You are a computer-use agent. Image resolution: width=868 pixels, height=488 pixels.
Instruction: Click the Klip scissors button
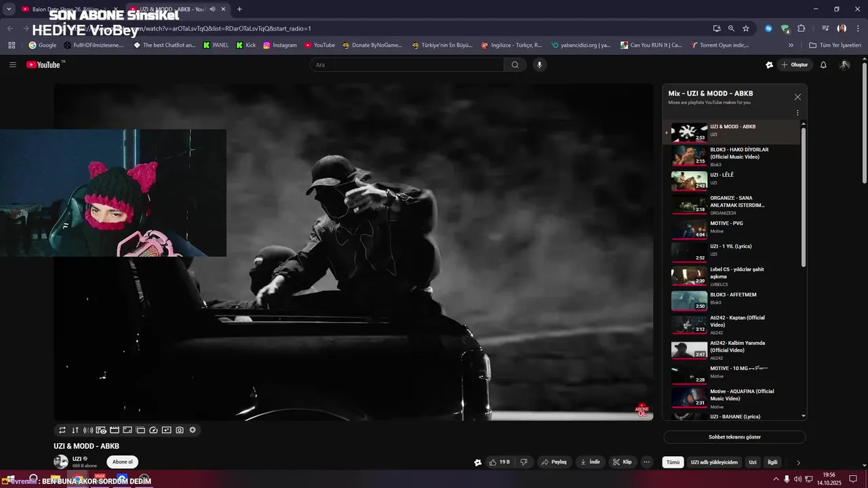623,462
